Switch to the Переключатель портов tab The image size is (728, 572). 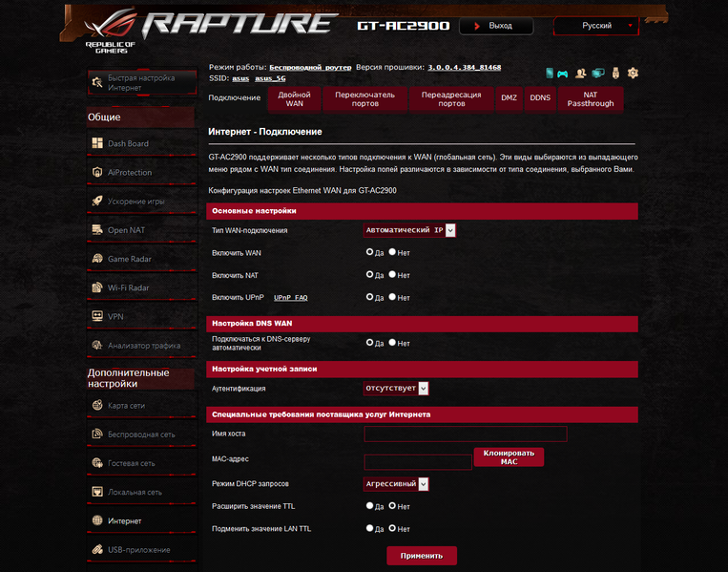364,99
